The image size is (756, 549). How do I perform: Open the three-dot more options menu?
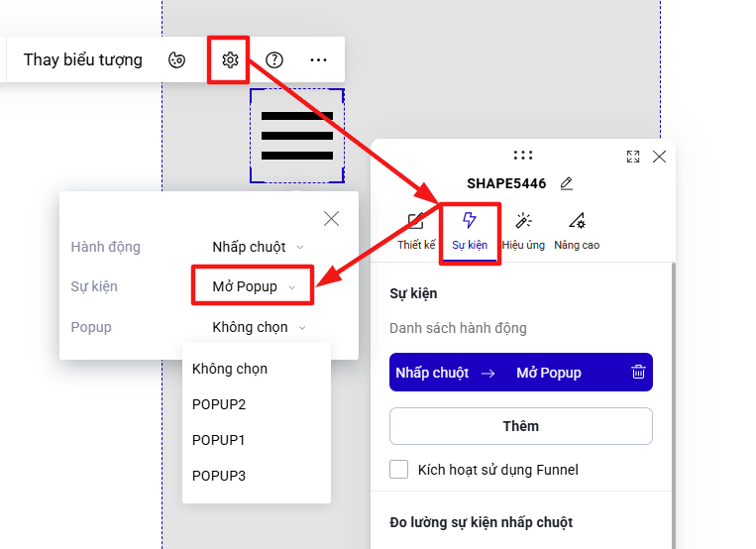point(318,60)
